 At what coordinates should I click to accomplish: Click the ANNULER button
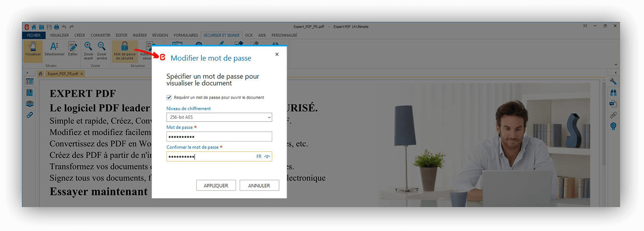coord(259,186)
